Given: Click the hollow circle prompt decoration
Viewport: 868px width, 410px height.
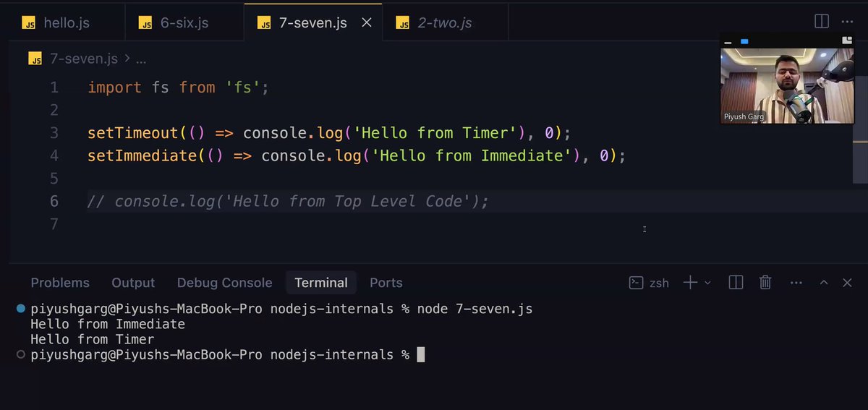Looking at the screenshot, I should click(x=20, y=354).
